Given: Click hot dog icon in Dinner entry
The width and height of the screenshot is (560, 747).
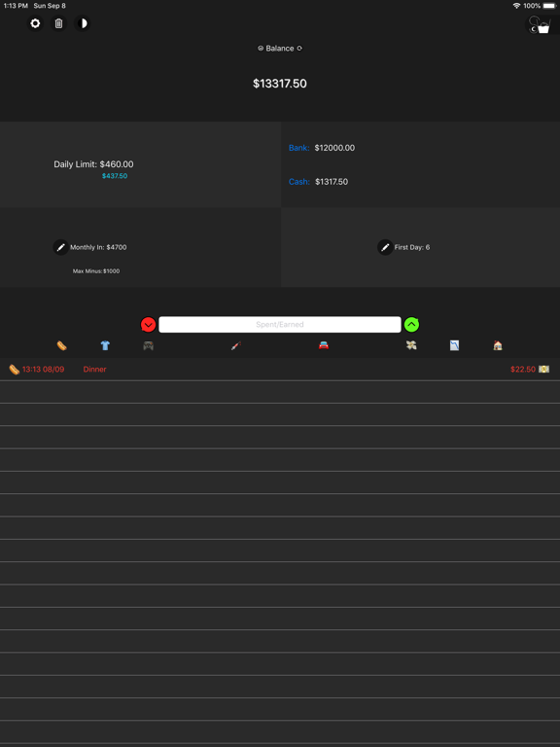Looking at the screenshot, I should tap(15, 370).
